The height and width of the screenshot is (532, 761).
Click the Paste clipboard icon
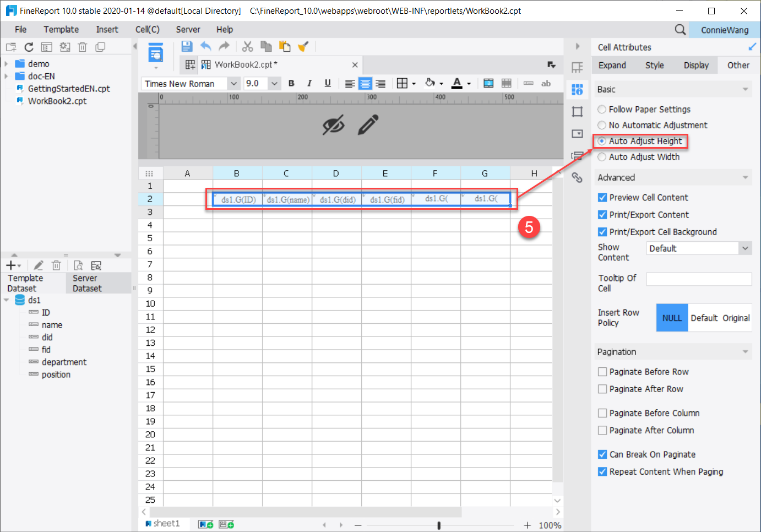coord(285,46)
